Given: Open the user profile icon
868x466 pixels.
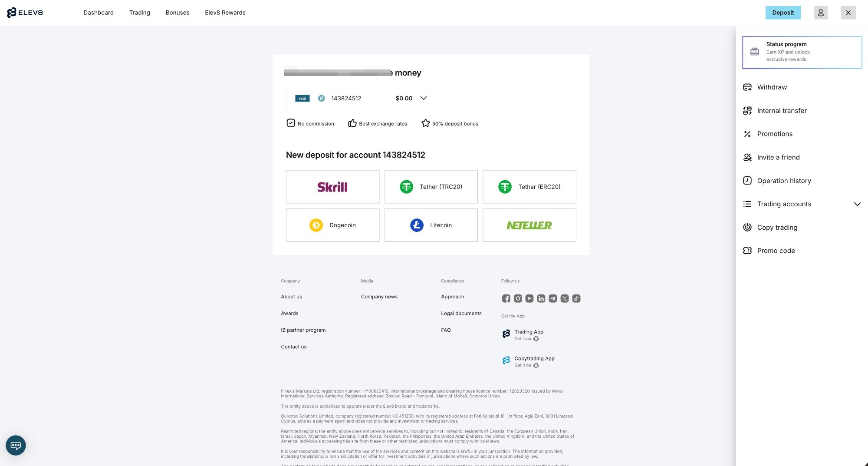Looking at the screenshot, I should 821,13.
